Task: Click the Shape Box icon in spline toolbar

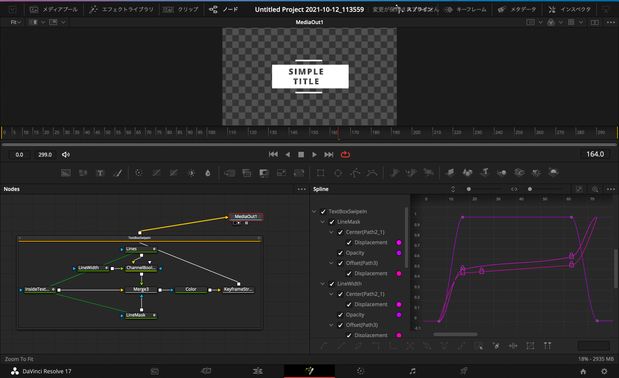Action: point(530,346)
